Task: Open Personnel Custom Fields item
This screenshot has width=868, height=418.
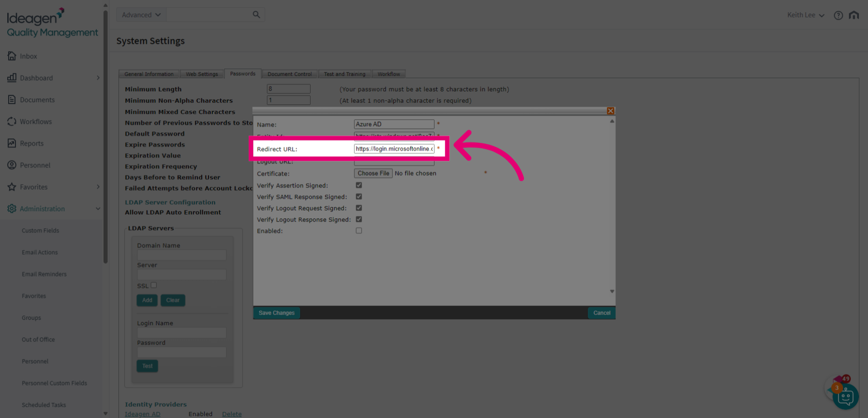Action: coord(54,383)
